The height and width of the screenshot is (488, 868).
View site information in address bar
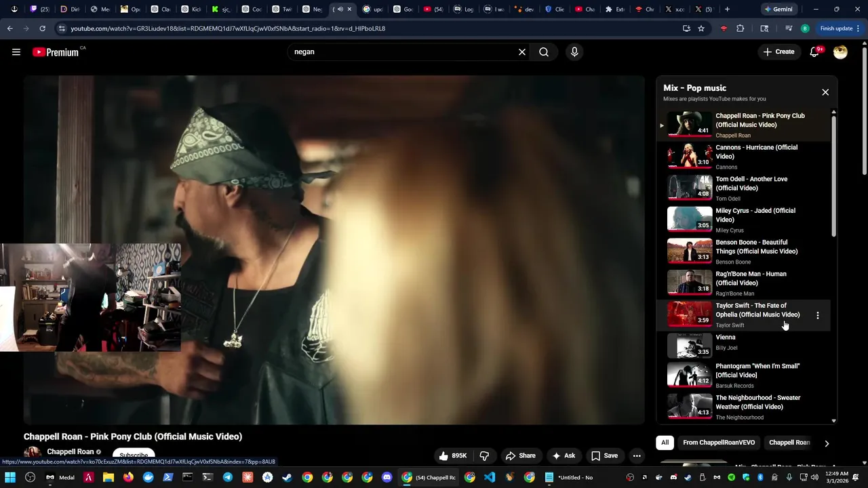pos(62,28)
